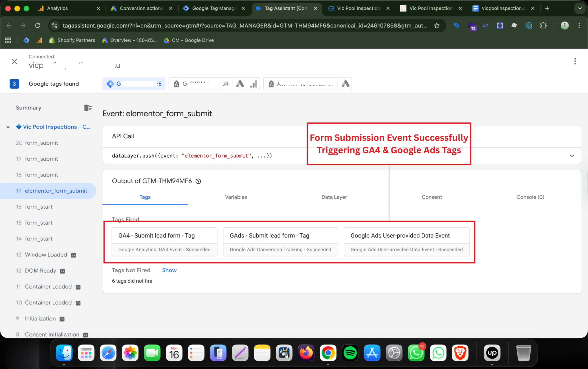Open Spotify from the dock
Image resolution: width=588 pixels, height=369 pixels.
(x=350, y=353)
